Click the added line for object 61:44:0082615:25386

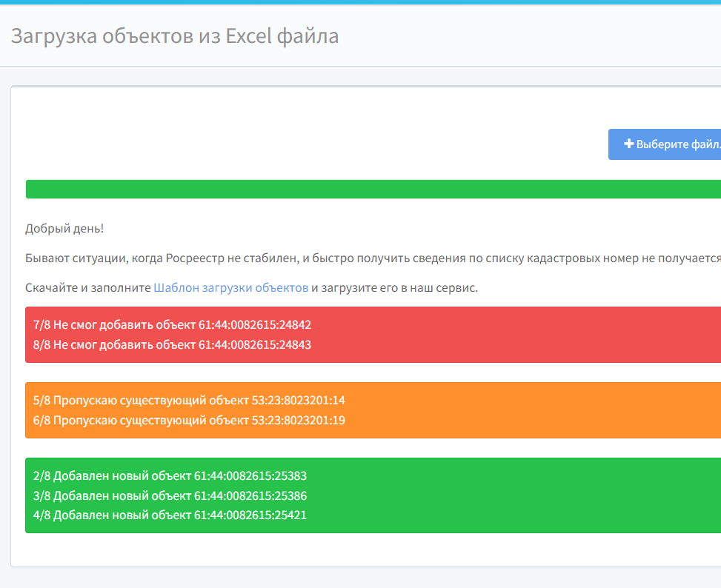coord(170,495)
